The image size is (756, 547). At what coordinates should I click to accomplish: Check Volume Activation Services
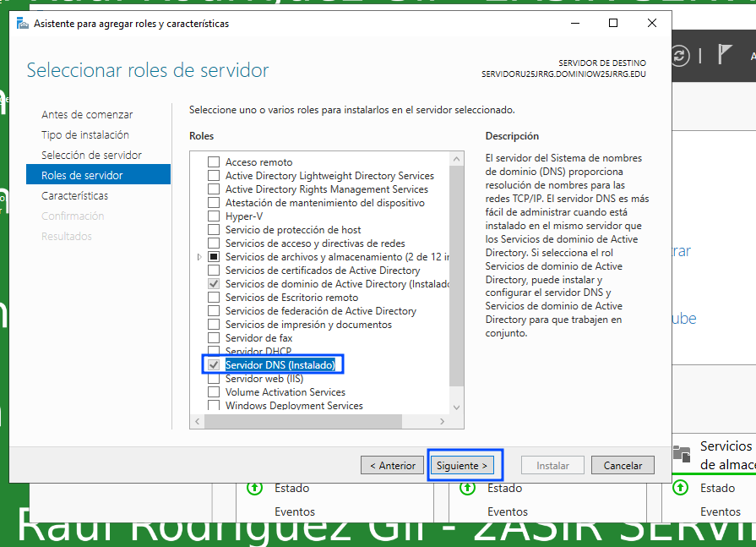214,391
